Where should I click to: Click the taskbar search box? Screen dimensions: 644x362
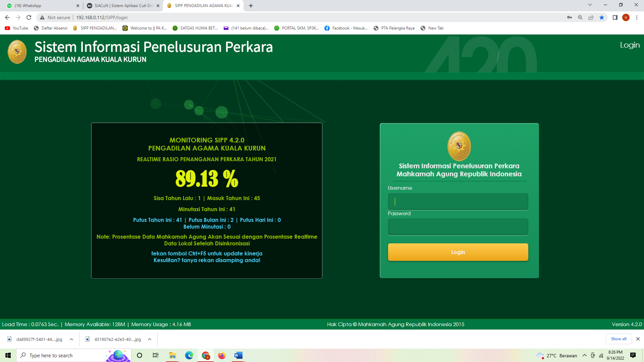[74, 355]
